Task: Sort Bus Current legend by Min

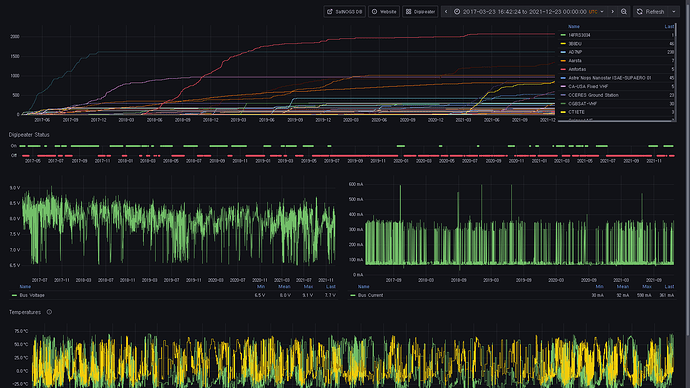Action: coord(599,286)
